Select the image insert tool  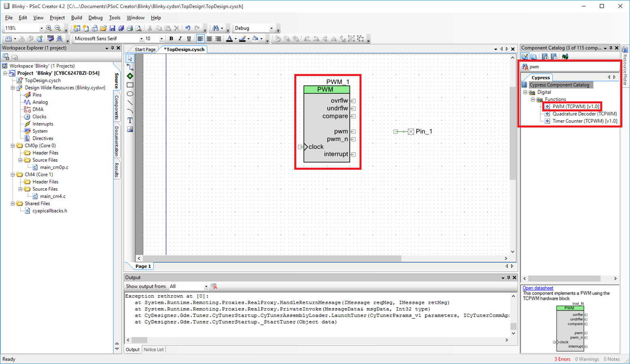pyautogui.click(x=130, y=129)
